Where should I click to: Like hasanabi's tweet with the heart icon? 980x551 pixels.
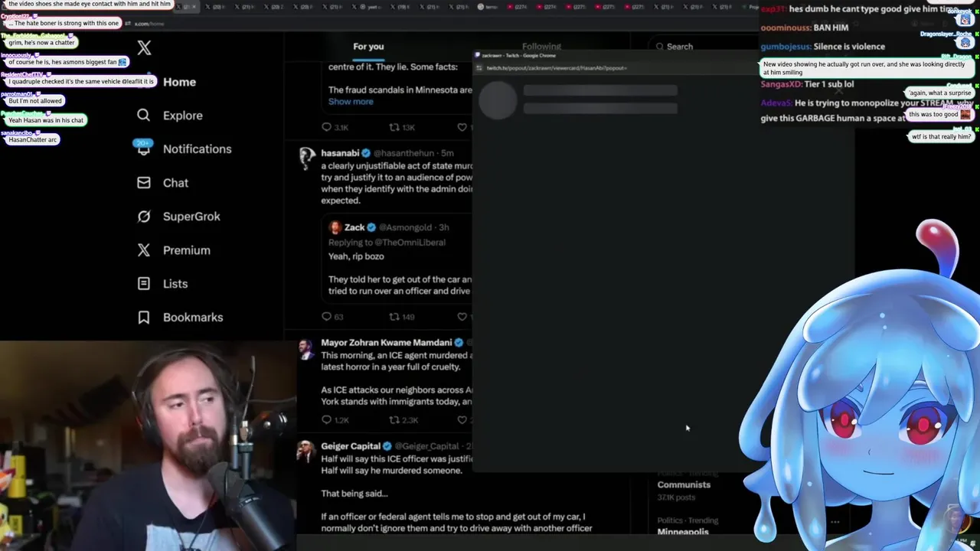(462, 316)
